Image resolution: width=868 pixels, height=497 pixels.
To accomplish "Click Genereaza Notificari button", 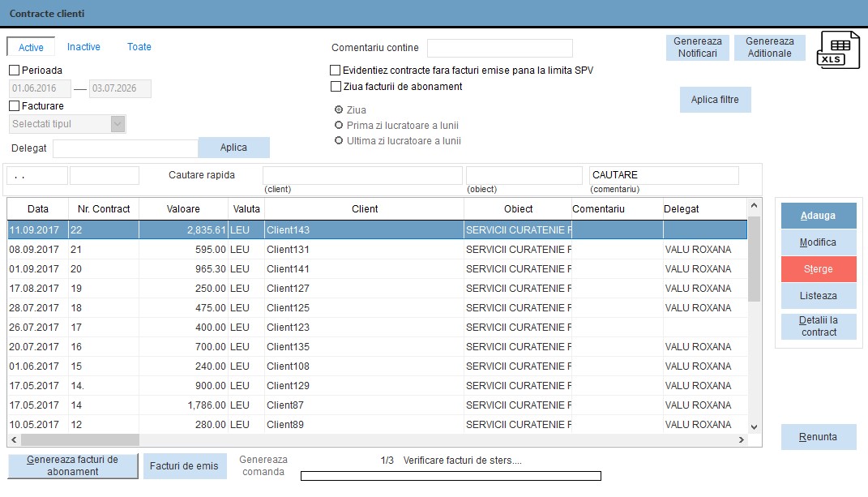I will pos(698,47).
